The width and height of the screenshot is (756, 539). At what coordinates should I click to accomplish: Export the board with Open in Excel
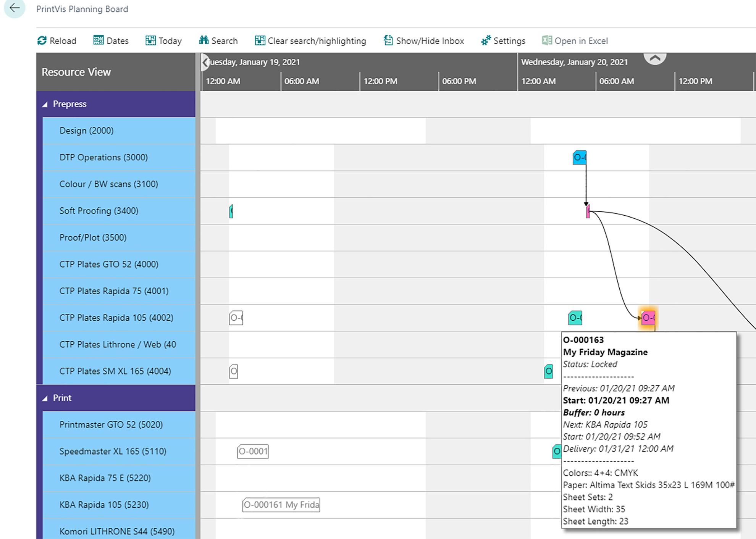tap(574, 40)
